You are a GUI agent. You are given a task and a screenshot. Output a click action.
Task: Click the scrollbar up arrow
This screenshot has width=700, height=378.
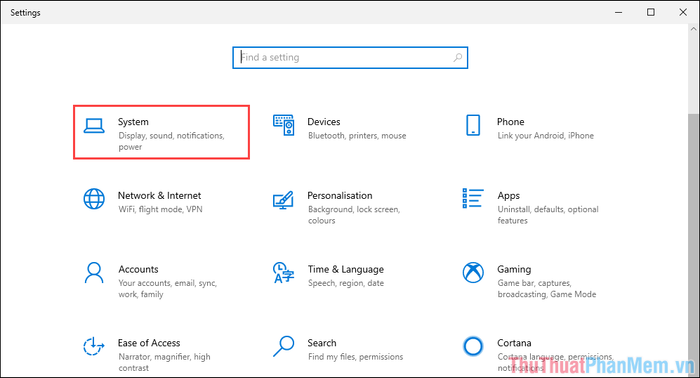point(693,29)
